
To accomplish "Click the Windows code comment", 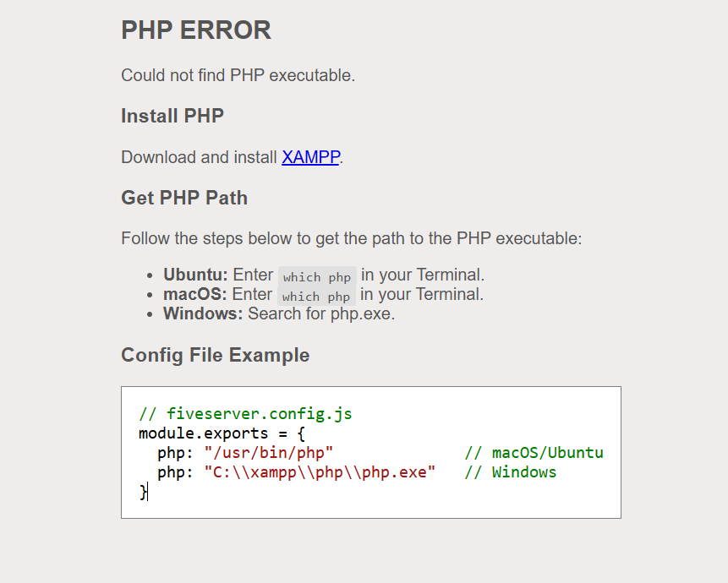I will point(510,472).
